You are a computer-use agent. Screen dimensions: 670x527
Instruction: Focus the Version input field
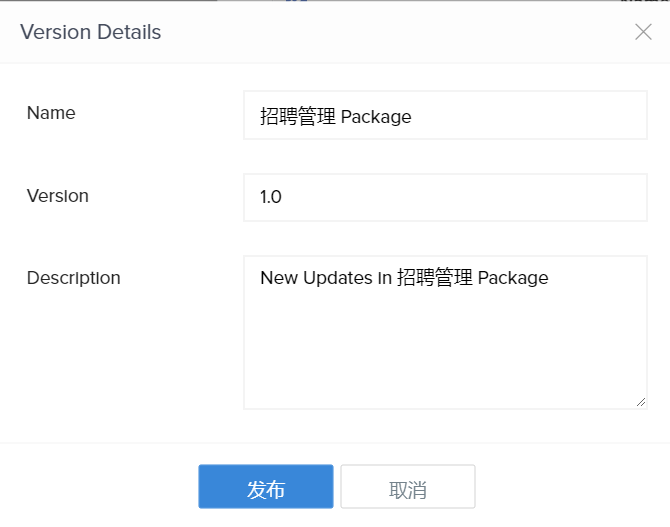pos(445,197)
